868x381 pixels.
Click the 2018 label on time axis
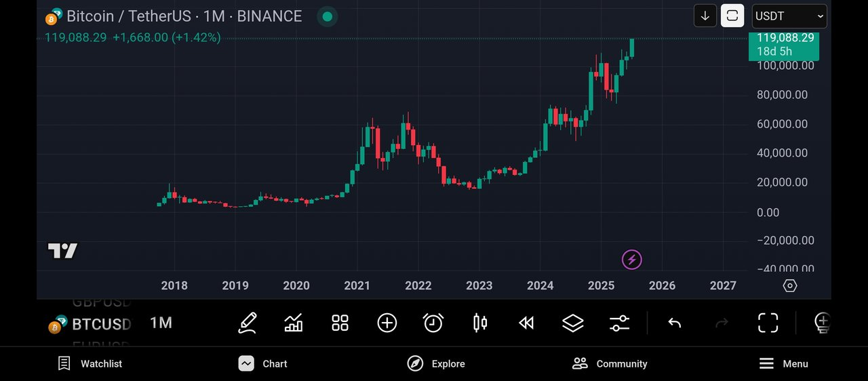point(174,285)
